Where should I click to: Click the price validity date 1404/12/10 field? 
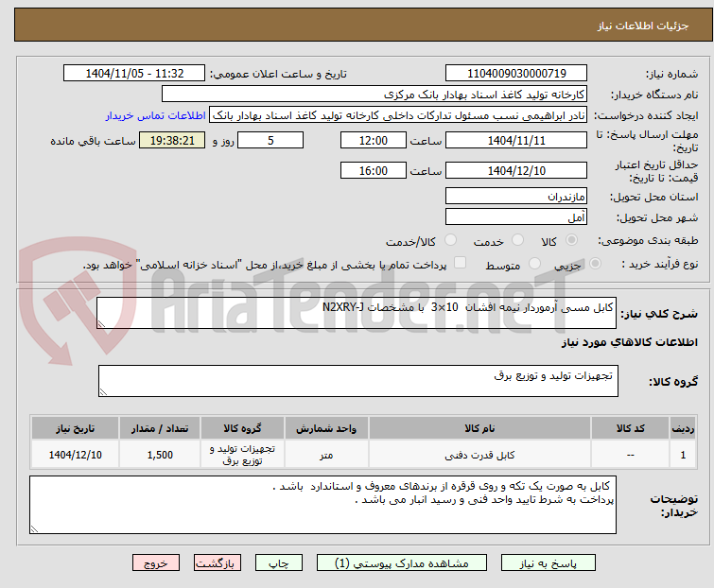[x=516, y=170]
